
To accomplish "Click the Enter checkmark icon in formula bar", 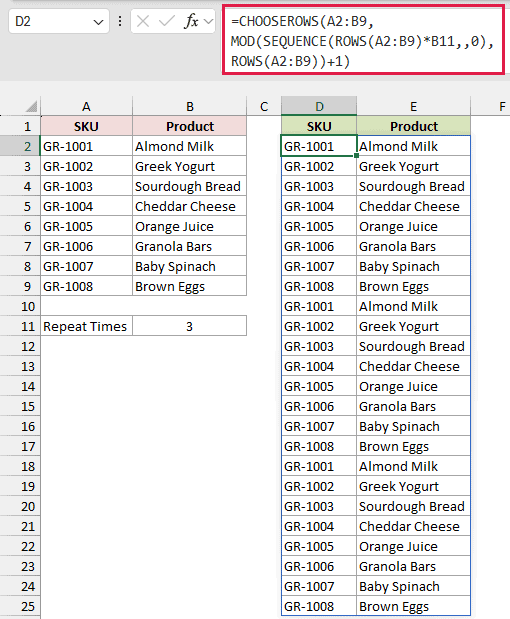I will pos(167,21).
